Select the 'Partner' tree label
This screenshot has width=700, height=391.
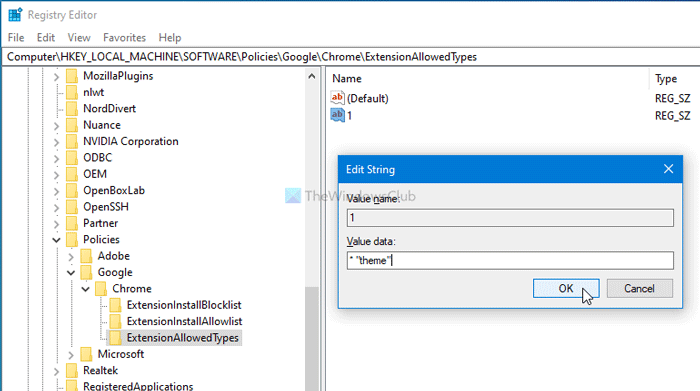[100, 223]
